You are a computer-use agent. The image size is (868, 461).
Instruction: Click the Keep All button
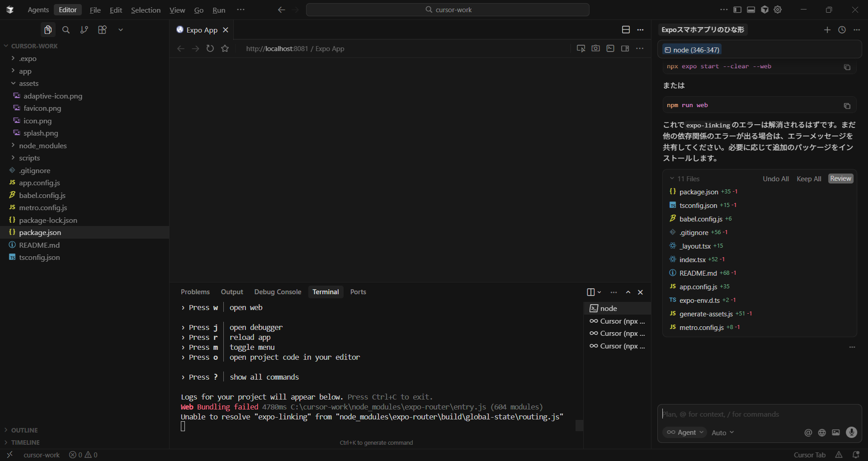tap(808, 179)
